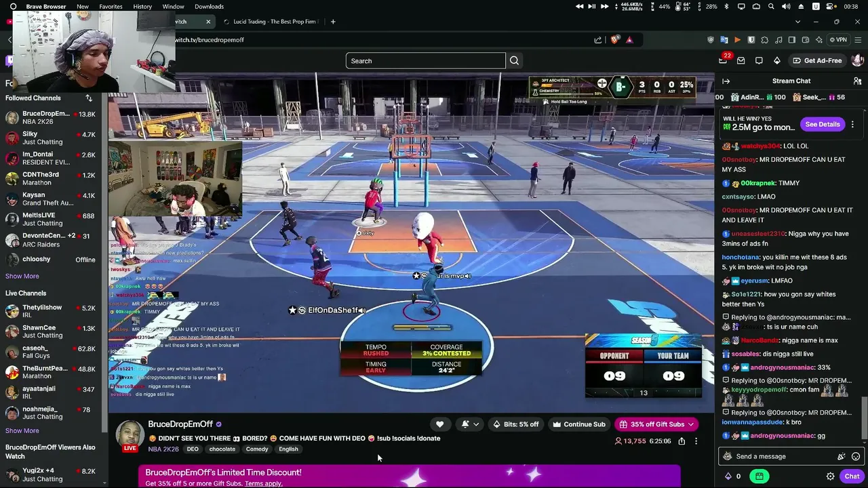Open the user profile avatar menu

(x=857, y=60)
